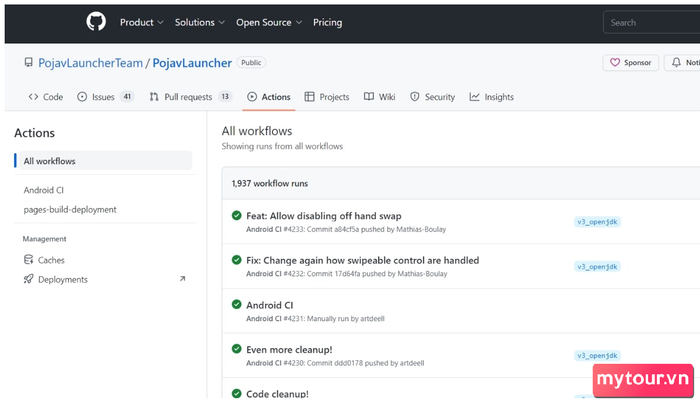Go to the Security tab

coord(432,97)
